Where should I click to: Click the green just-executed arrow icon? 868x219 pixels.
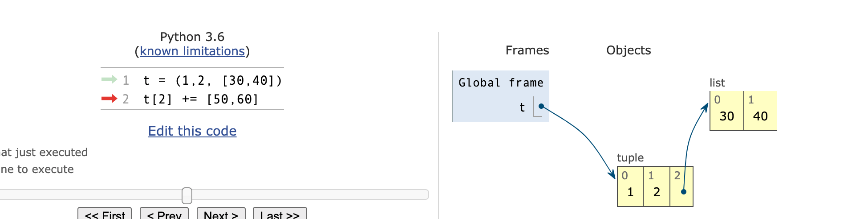[109, 80]
